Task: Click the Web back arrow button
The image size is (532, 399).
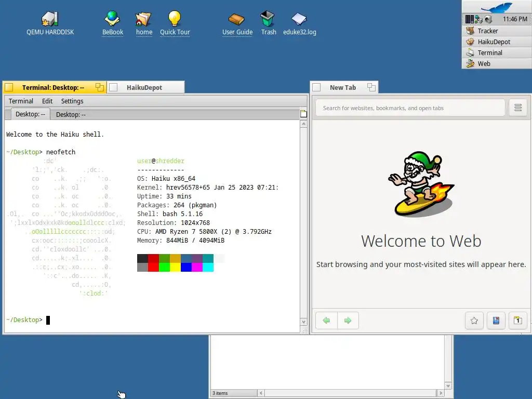Action: 326,320
